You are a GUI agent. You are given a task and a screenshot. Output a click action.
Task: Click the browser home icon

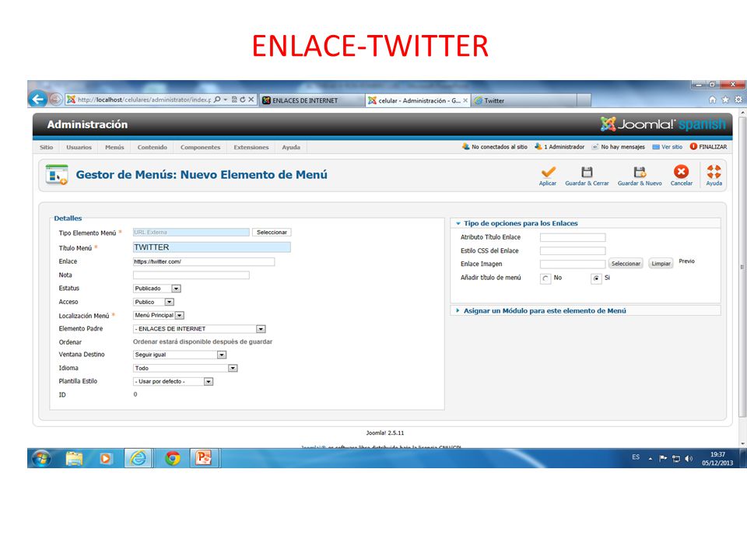[713, 100]
